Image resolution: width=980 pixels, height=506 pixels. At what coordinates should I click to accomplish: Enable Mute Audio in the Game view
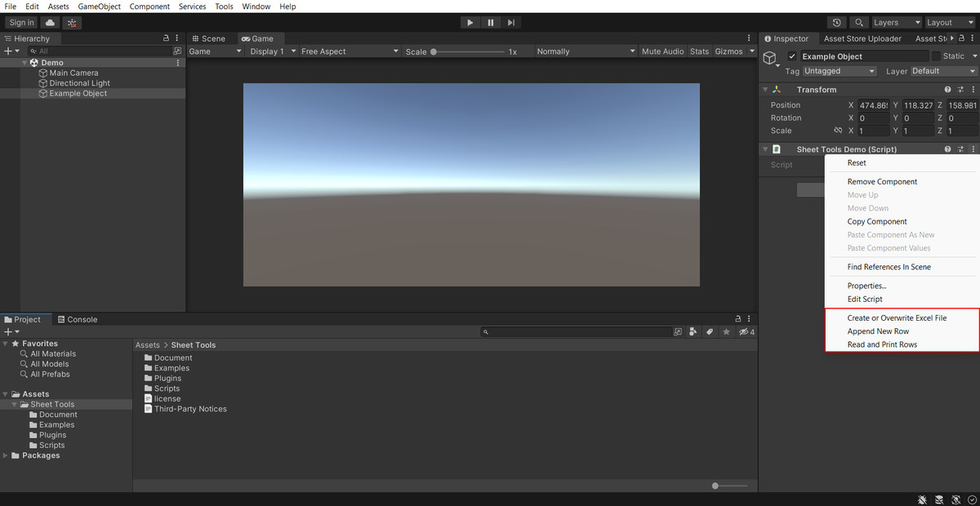coord(662,50)
